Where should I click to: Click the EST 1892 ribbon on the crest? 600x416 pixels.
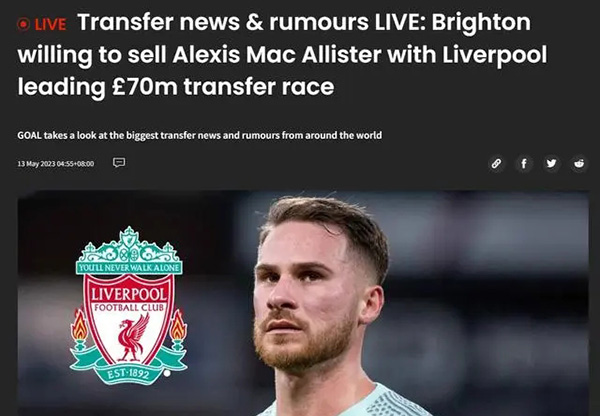click(129, 373)
